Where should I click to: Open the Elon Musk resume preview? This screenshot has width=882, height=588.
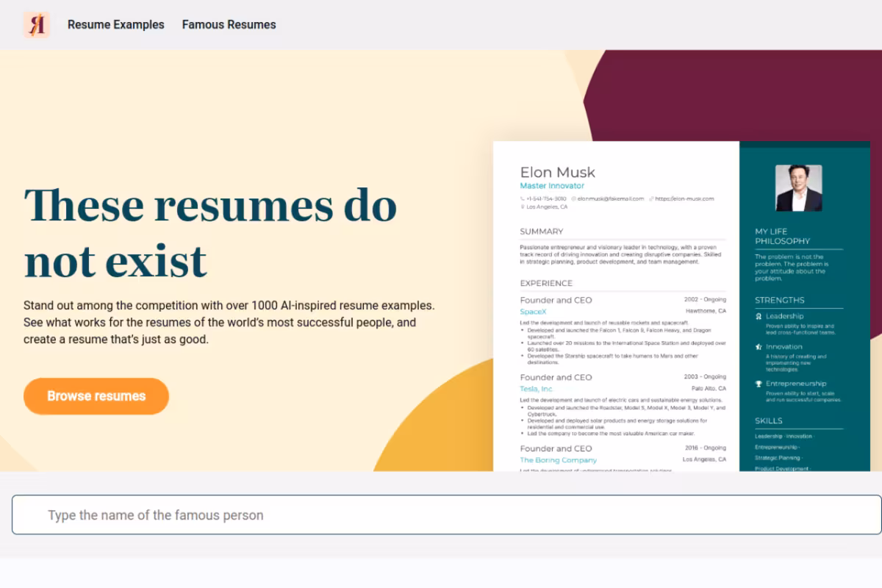click(681, 306)
